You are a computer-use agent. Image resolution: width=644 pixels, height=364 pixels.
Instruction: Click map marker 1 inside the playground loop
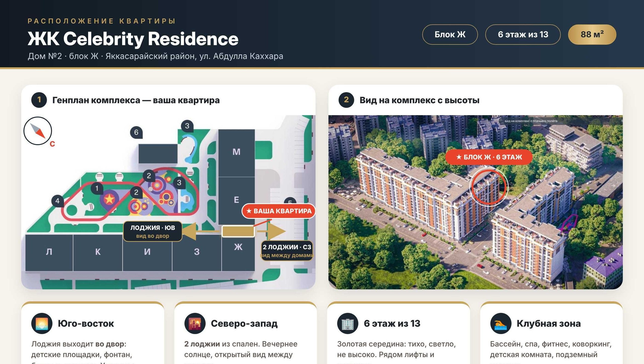tap(97, 188)
